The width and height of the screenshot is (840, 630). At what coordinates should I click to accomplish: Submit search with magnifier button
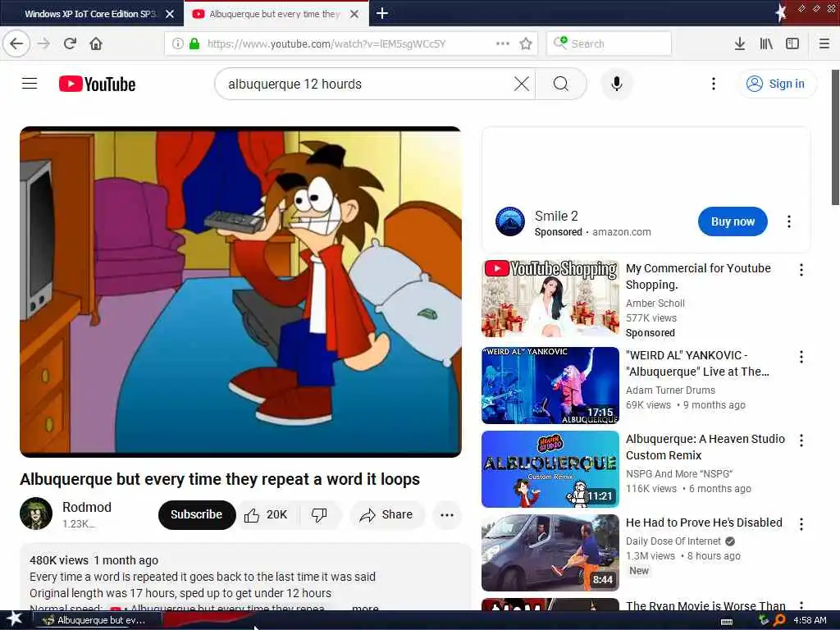[x=561, y=84]
